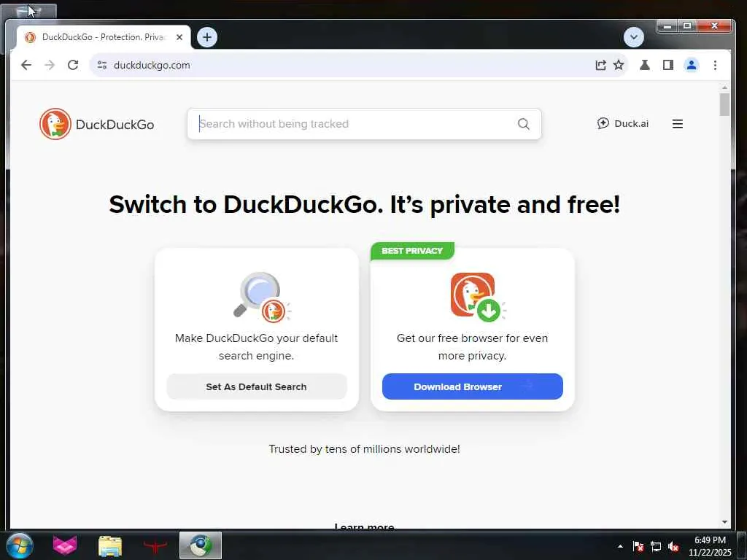The image size is (747, 560).
Task: Launch the red Quake-style taskbar icon
Action: [x=155, y=545]
